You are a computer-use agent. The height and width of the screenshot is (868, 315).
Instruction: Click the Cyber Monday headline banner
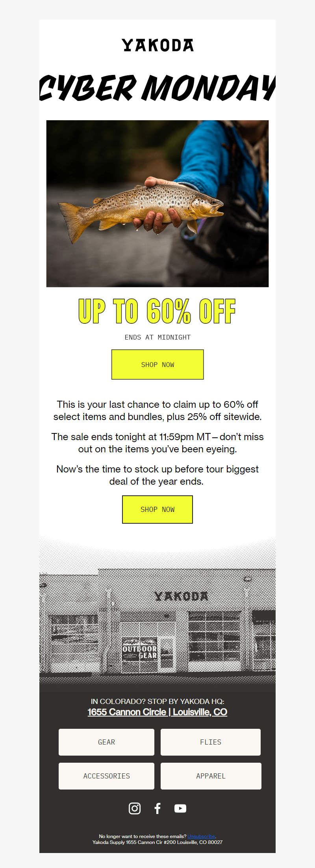157,88
